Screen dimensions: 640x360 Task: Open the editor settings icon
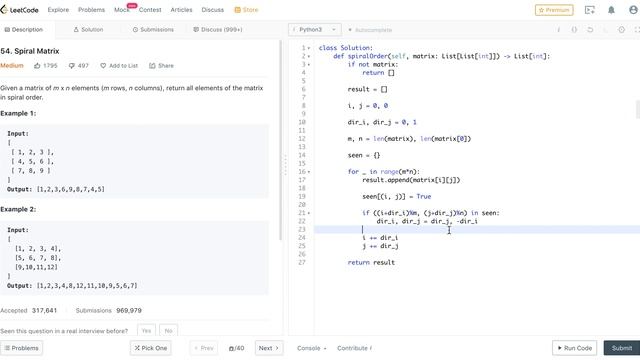click(621, 30)
